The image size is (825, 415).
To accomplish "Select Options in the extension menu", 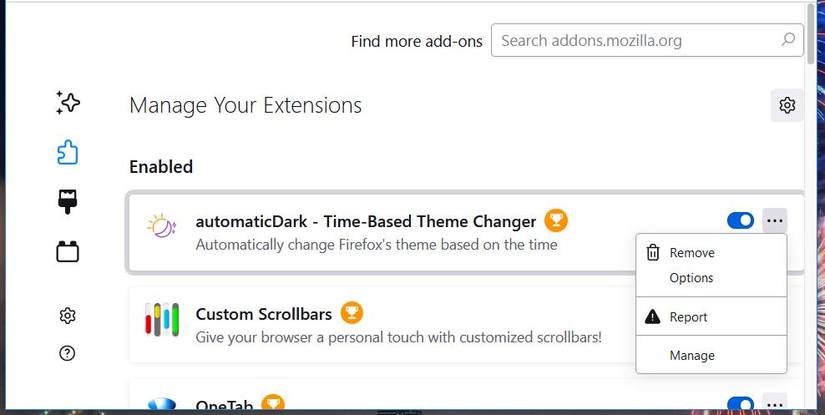I will pyautogui.click(x=691, y=278).
